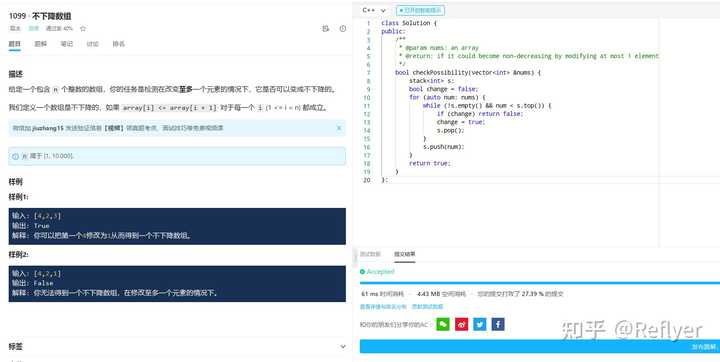Share result via red Weibo icon
Viewport: 720px width, 362px height.
tap(461, 324)
